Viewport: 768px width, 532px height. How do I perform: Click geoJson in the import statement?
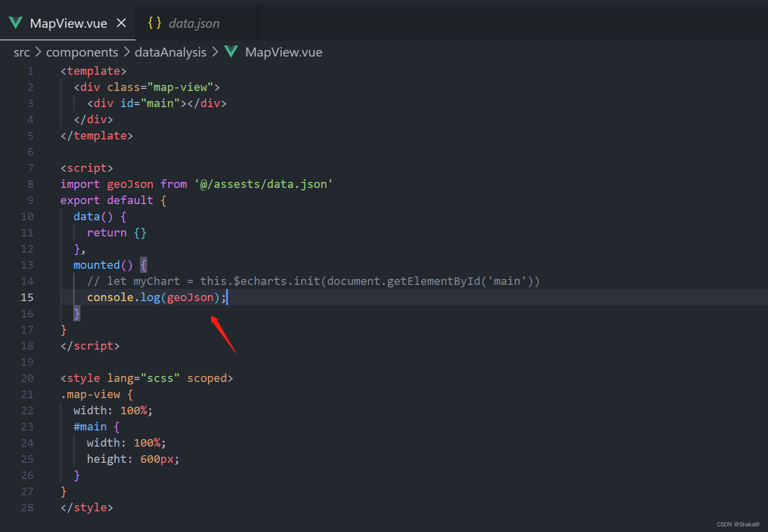(x=130, y=184)
